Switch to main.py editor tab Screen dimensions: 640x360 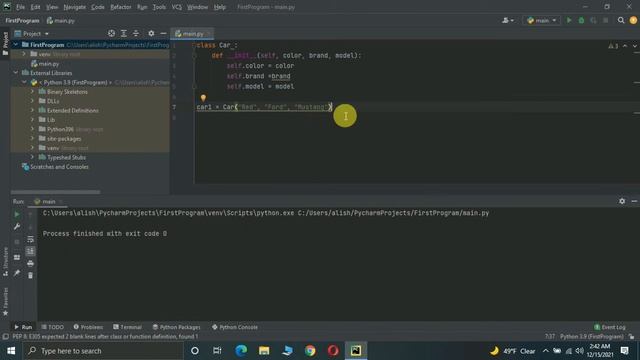click(x=192, y=33)
